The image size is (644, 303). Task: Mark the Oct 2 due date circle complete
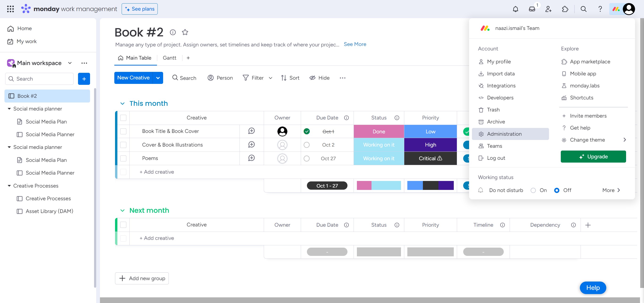tap(306, 145)
